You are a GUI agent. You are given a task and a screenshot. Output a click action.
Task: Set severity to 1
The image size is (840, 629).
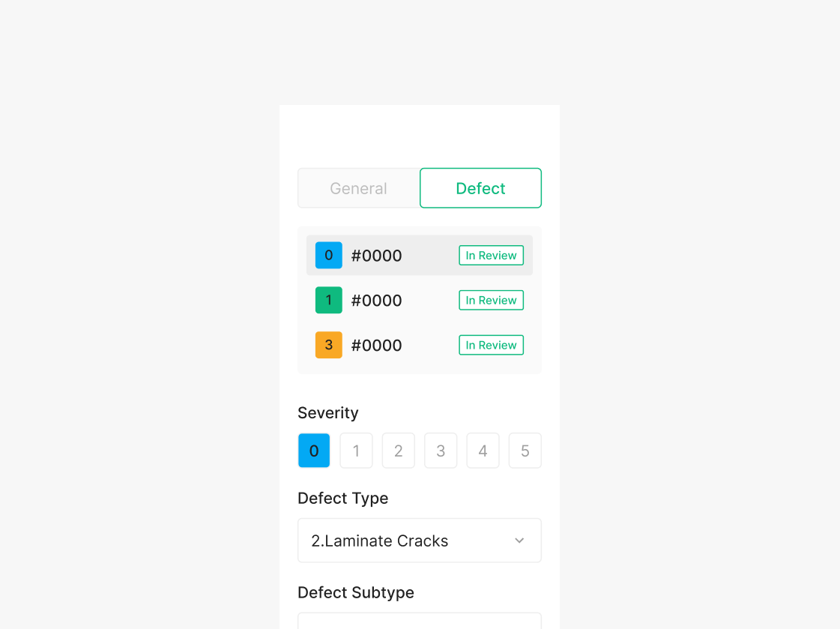[x=356, y=451]
